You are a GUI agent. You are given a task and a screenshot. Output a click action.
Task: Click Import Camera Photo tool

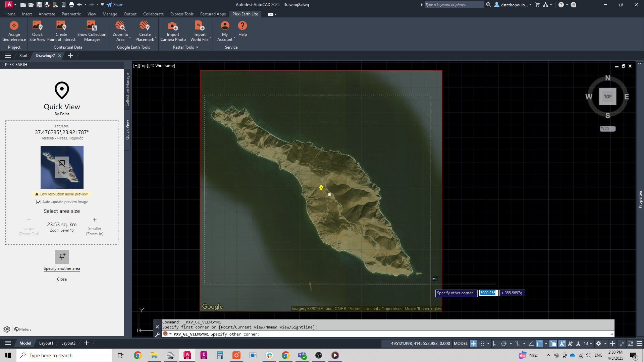[x=173, y=31]
